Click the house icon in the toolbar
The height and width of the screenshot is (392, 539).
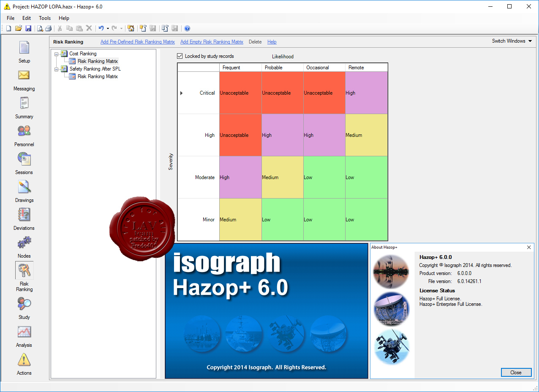coord(131,28)
